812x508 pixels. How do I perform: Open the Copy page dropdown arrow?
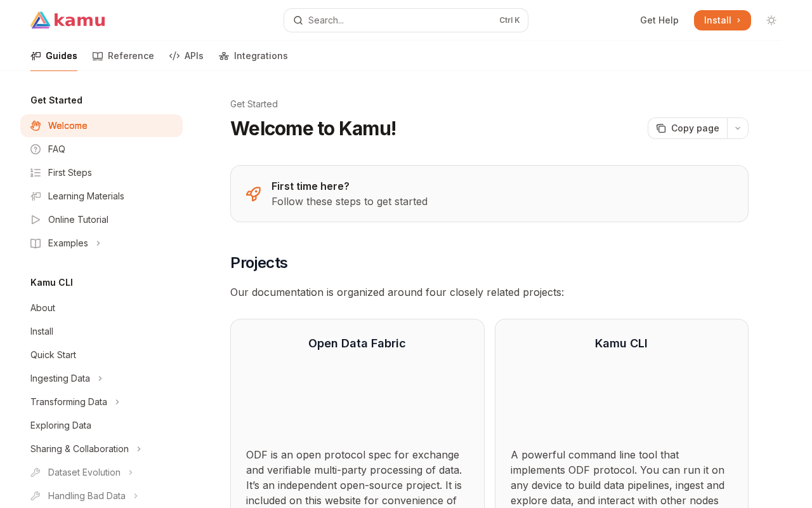(x=738, y=128)
